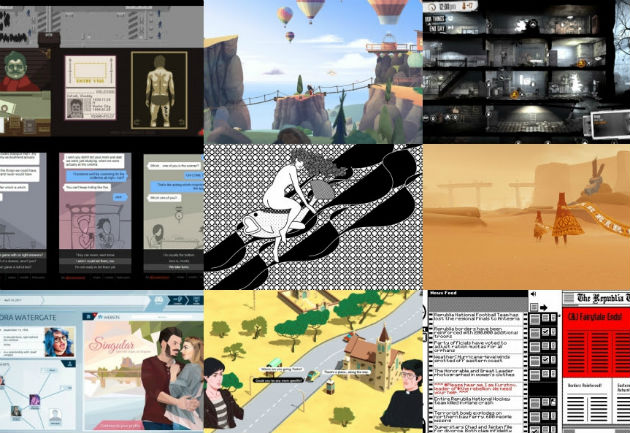Viewport: 630px width, 433px height.
Task: Select the large layout icon for Football Team story
Action: pos(535,319)
